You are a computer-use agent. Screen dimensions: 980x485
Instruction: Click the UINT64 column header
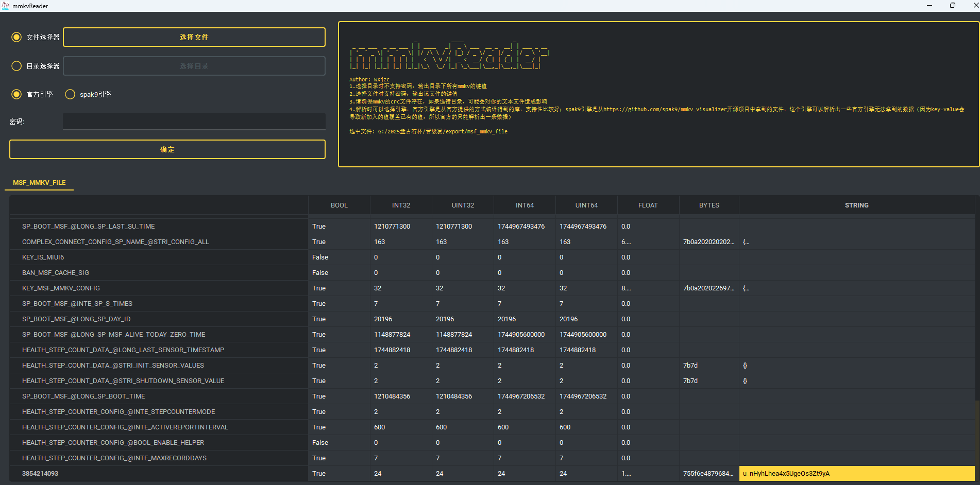(586, 205)
